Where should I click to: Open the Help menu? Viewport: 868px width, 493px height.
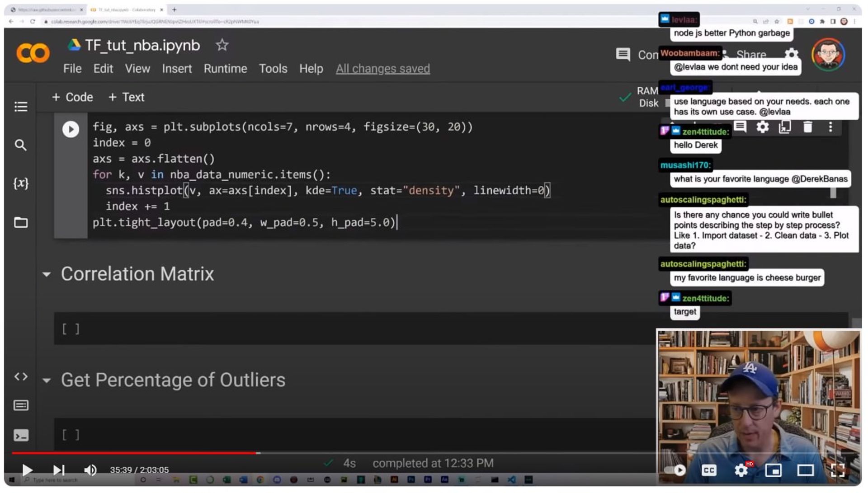click(311, 69)
